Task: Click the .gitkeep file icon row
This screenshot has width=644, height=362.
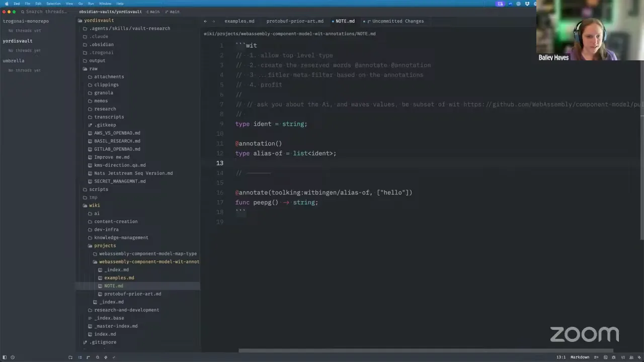Action: tap(138, 125)
